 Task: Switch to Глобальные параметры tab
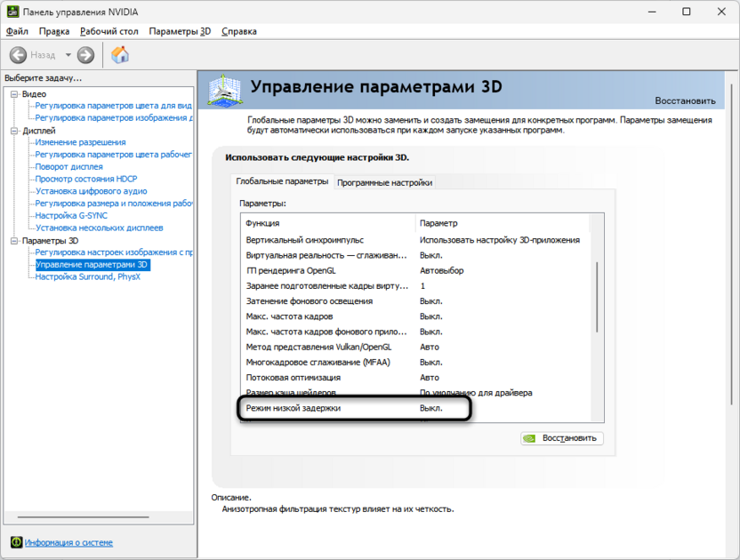pos(282,181)
